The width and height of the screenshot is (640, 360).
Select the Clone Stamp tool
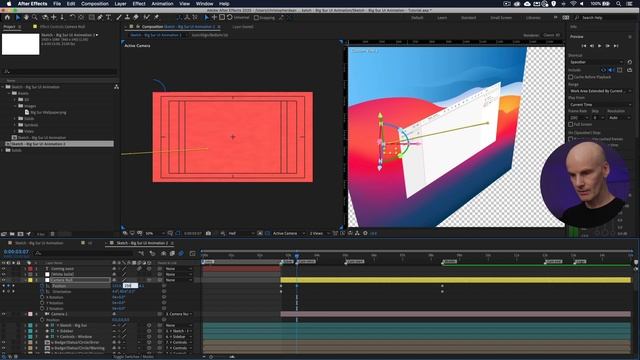tap(127, 18)
